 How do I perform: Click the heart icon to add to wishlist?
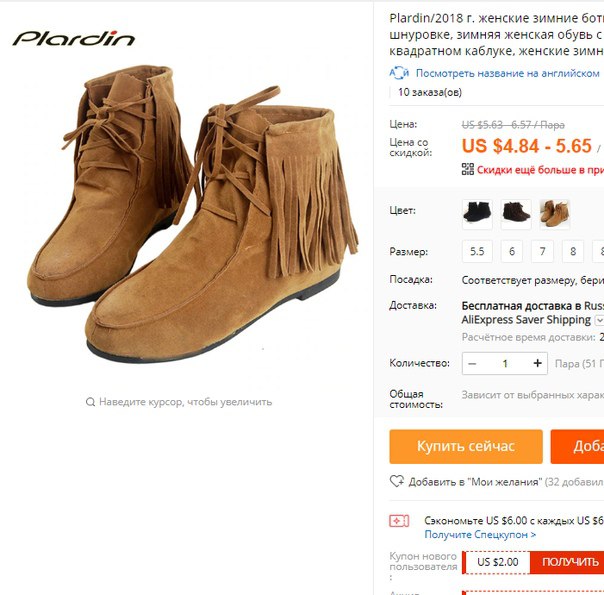pyautogui.click(x=397, y=481)
